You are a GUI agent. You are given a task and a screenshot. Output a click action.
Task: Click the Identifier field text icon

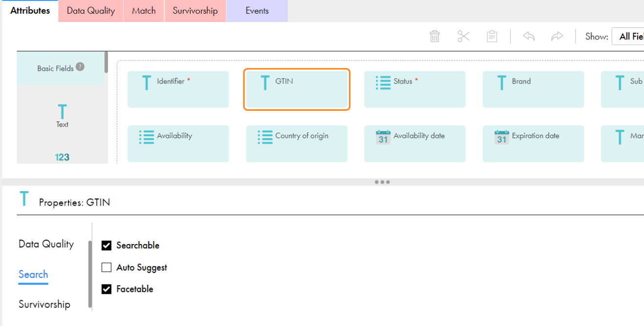(146, 83)
